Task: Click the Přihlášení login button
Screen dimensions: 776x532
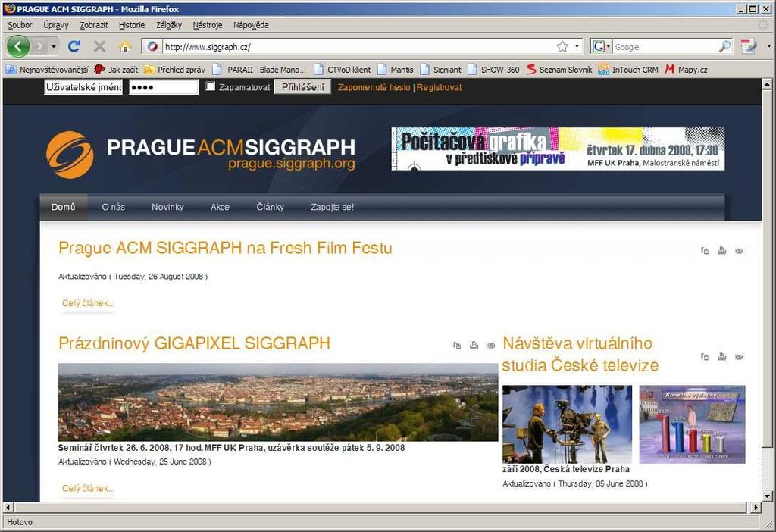Action: pos(303,87)
